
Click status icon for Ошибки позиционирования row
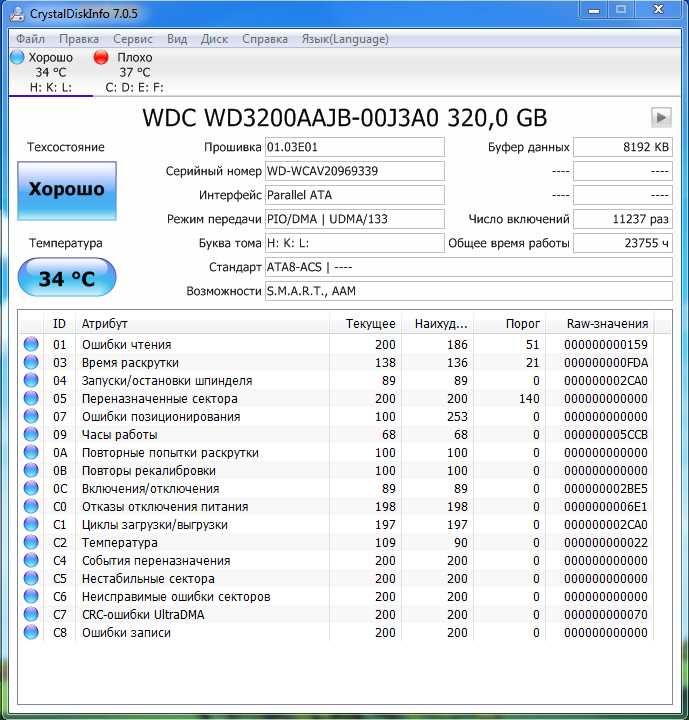[x=31, y=416]
